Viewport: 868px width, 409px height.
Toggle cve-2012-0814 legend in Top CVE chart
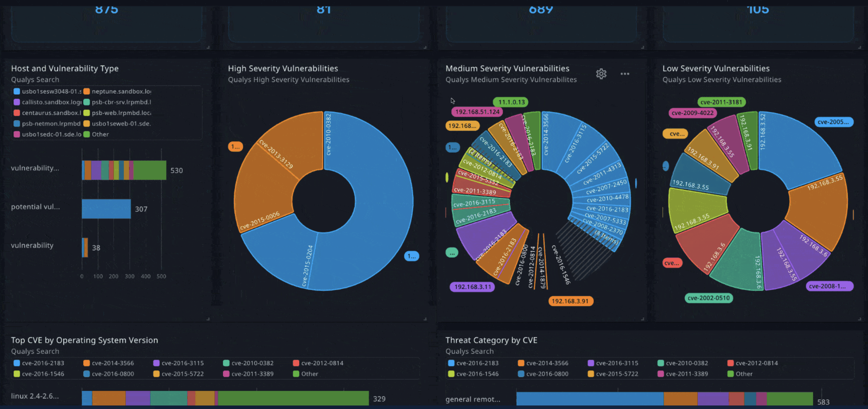pyautogui.click(x=318, y=363)
